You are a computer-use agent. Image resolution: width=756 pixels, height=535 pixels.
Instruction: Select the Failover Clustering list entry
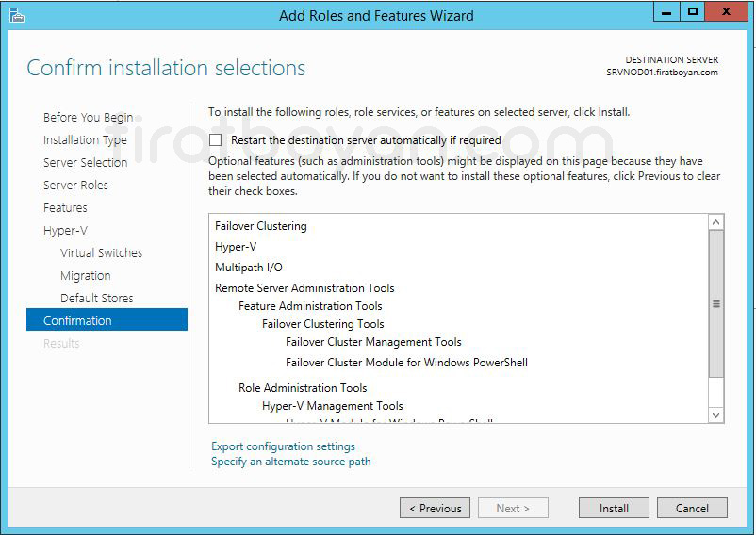click(261, 226)
